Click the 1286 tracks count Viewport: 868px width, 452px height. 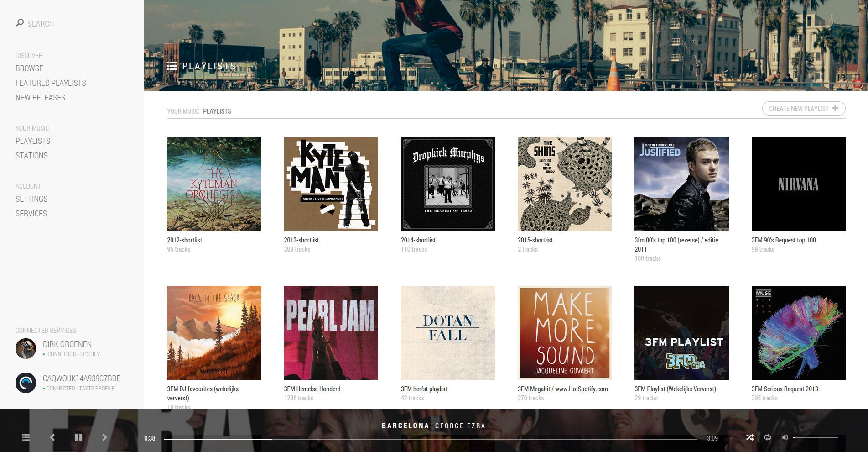coord(299,398)
